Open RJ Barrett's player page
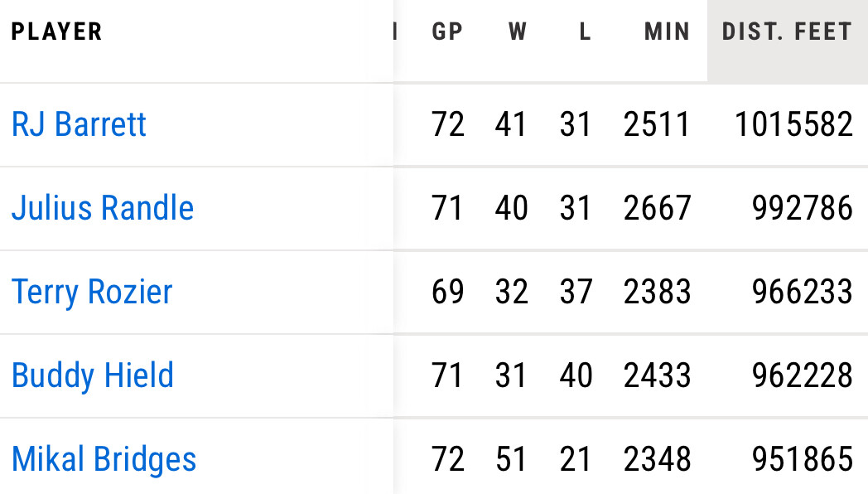Viewport: 868px width, 494px height. (x=79, y=124)
